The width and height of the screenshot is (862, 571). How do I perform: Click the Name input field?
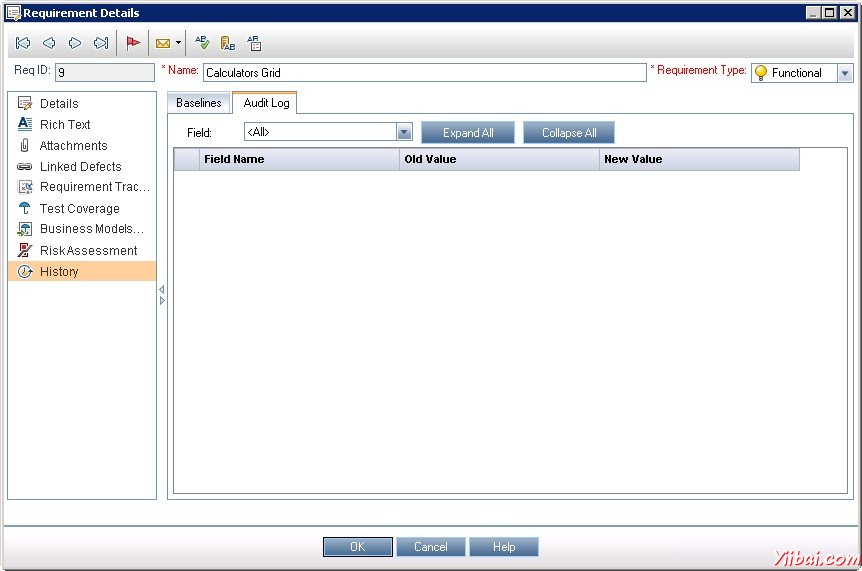click(424, 73)
